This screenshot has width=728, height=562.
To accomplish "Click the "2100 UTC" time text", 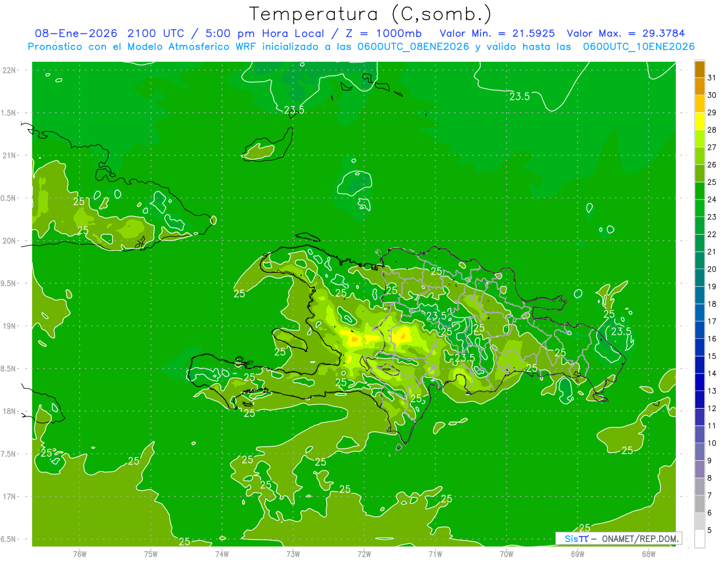I will pos(155,33).
